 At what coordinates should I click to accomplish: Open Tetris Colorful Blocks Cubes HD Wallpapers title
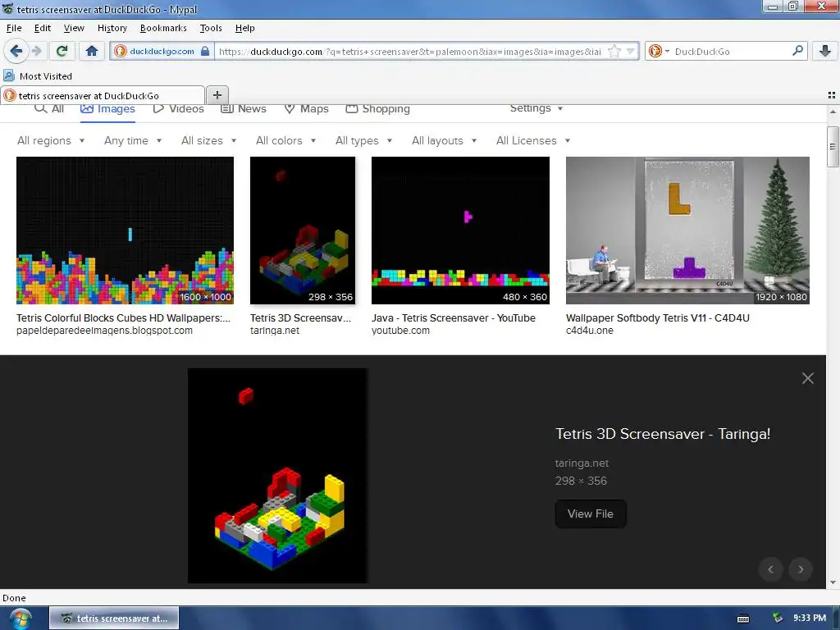tap(123, 317)
